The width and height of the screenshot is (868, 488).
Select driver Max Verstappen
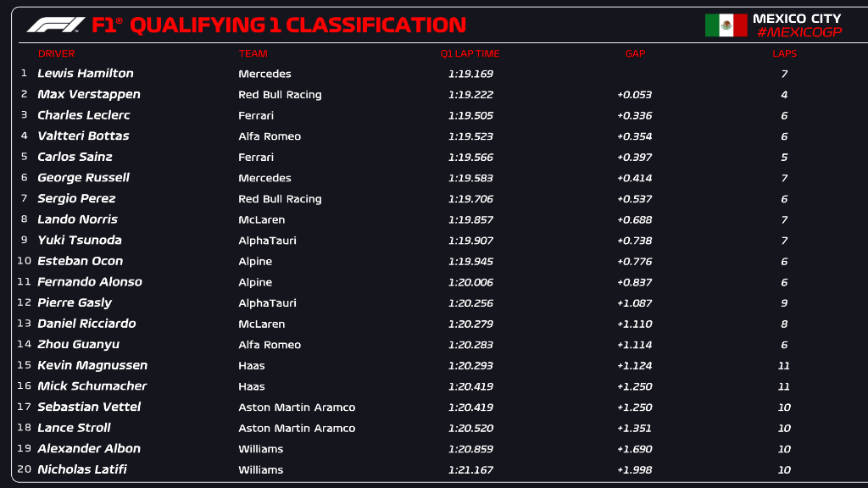89,94
